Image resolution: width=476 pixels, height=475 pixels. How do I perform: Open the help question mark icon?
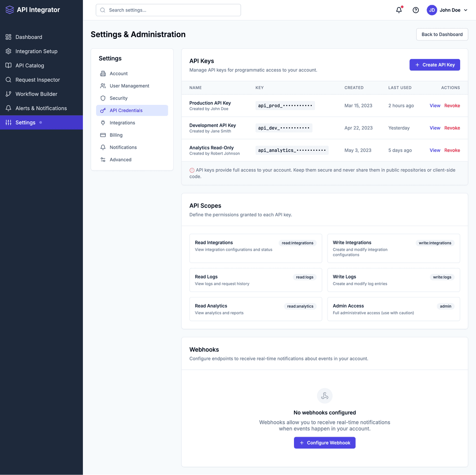pyautogui.click(x=415, y=10)
